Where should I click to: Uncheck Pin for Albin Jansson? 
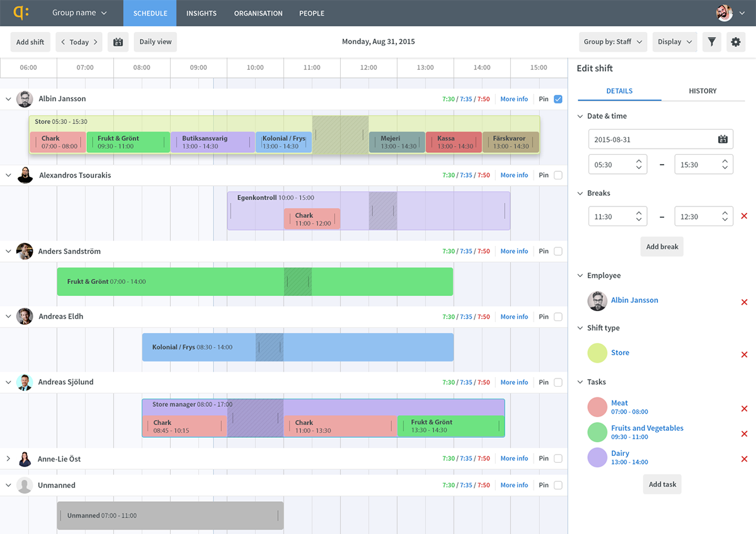(x=558, y=99)
